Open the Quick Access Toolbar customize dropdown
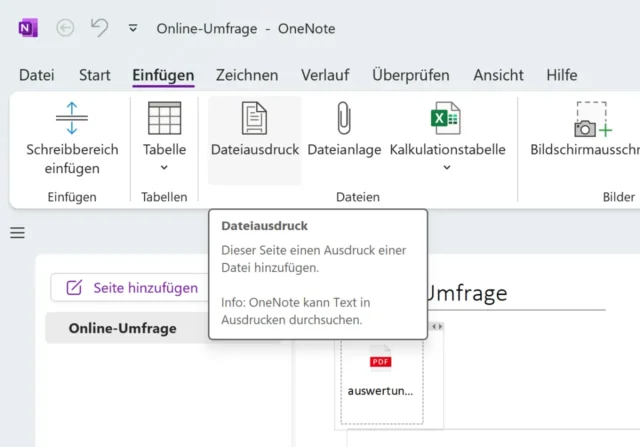This screenshot has width=640, height=447. [x=133, y=28]
